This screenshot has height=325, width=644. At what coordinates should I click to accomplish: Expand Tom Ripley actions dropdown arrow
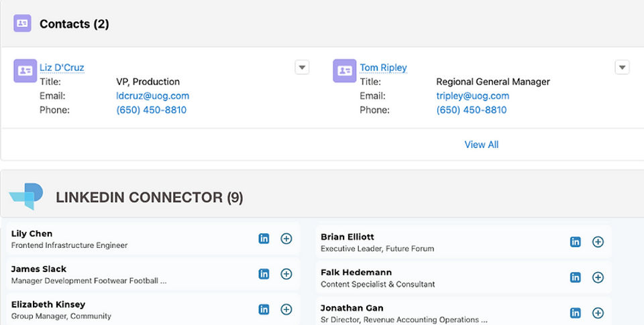[x=622, y=67]
